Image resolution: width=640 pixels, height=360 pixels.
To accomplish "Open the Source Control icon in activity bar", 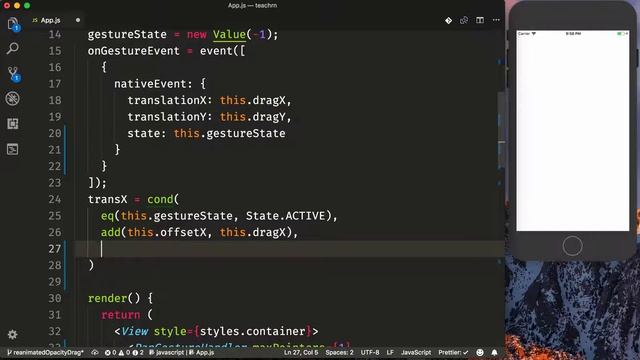I will click(13, 73).
